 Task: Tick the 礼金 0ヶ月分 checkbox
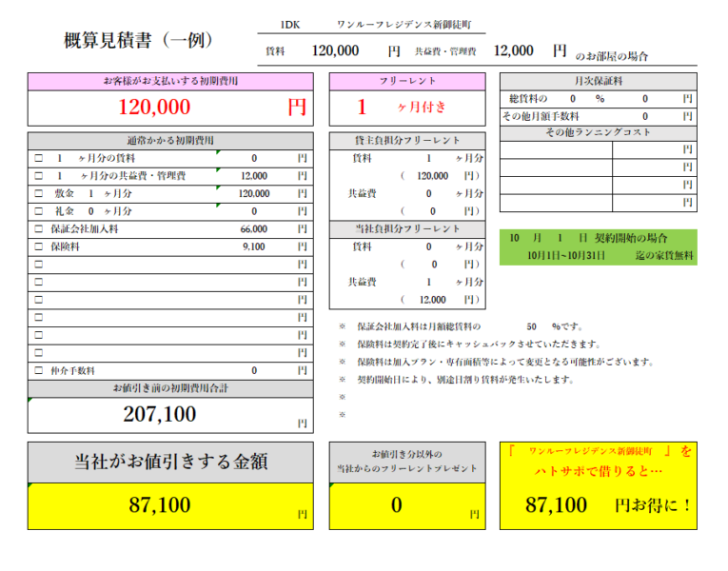click(x=39, y=211)
